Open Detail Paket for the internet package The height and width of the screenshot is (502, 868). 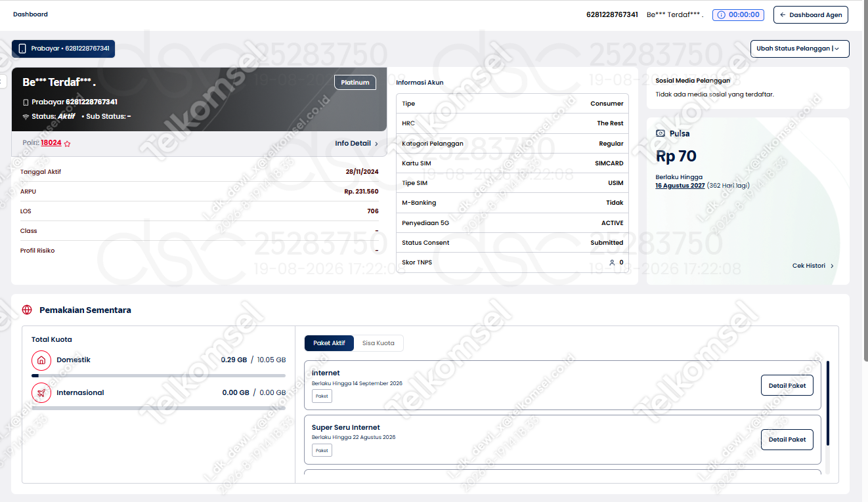pyautogui.click(x=787, y=385)
